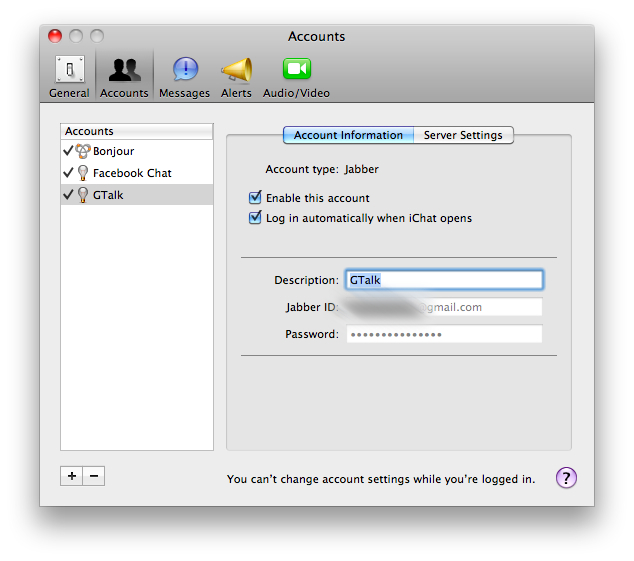The height and width of the screenshot is (561, 634).
Task: Uncheck the Bonjour account checkmark
Action: coord(68,151)
